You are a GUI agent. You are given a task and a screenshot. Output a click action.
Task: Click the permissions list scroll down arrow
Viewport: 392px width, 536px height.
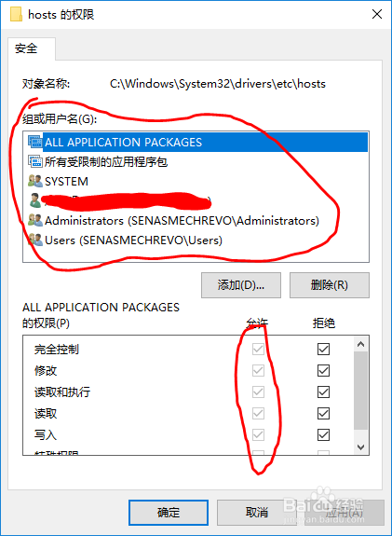point(360,447)
